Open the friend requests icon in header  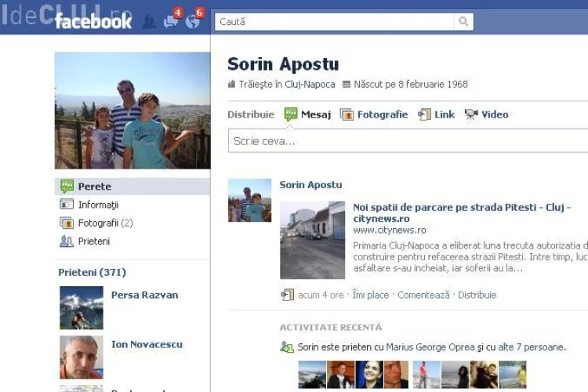149,22
